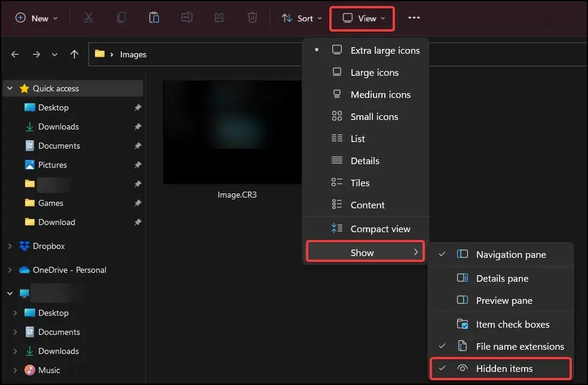Image resolution: width=588 pixels, height=385 pixels.
Task: Open the View dropdown
Action: [x=362, y=19]
